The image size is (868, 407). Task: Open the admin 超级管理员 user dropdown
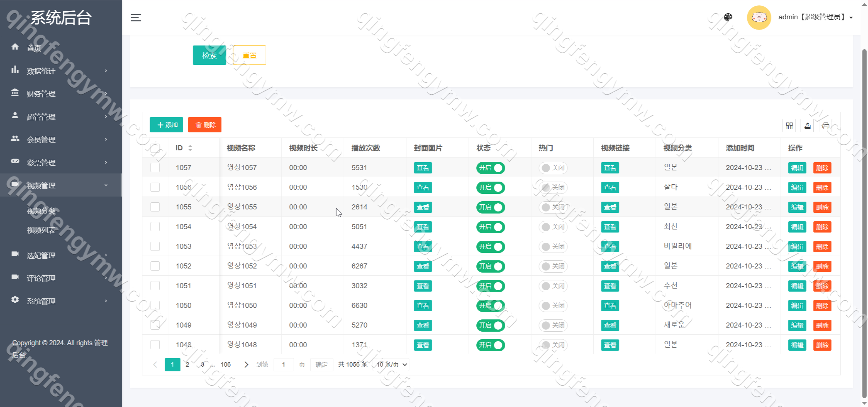point(815,17)
